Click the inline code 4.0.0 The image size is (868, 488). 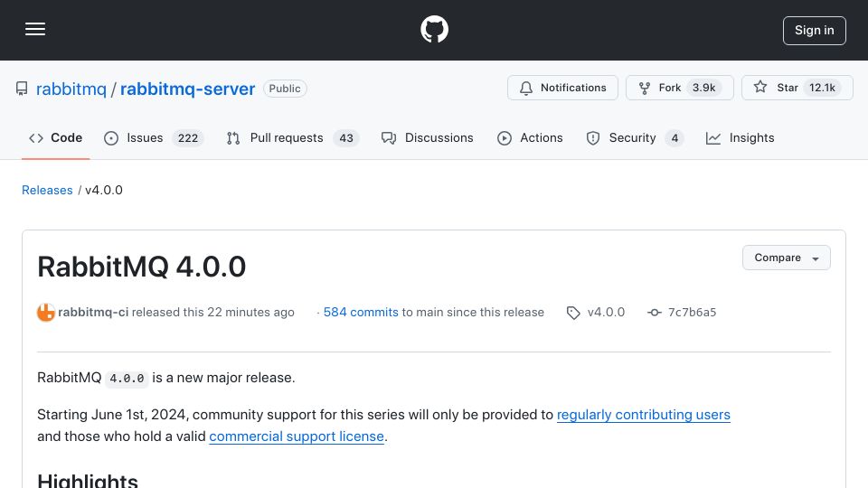127,379
